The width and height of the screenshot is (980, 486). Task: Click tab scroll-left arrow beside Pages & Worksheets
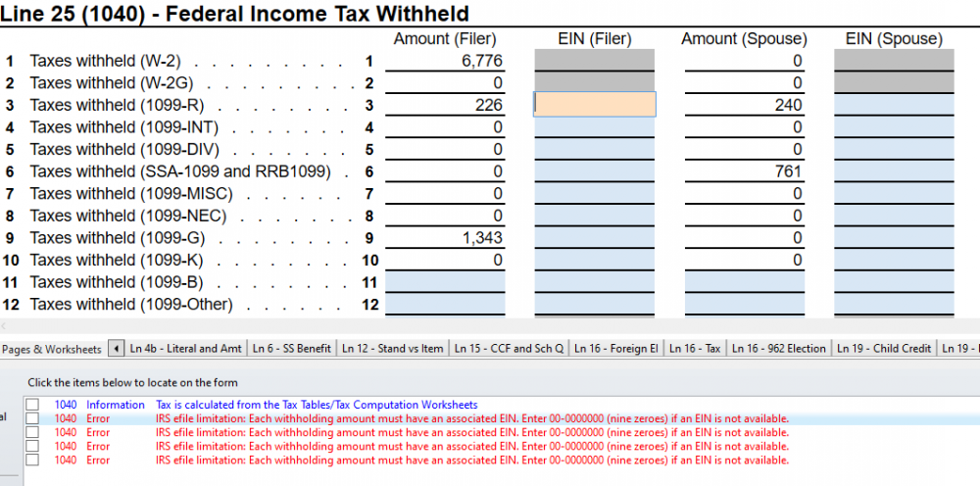[x=116, y=349]
